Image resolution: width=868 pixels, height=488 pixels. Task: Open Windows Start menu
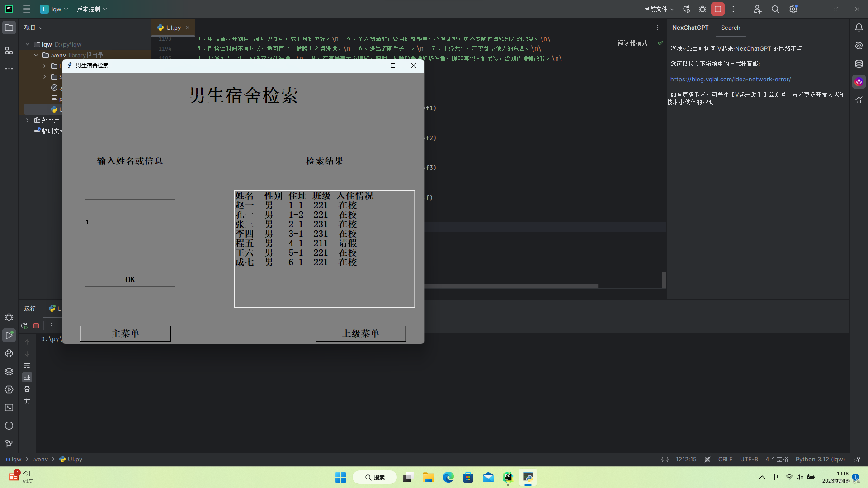point(341,477)
